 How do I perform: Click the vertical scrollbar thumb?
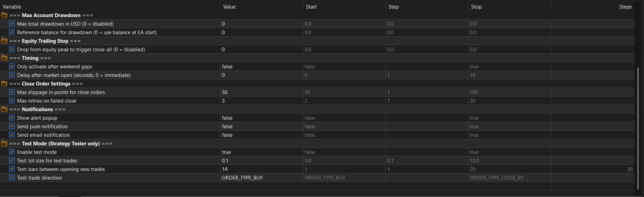(638, 128)
